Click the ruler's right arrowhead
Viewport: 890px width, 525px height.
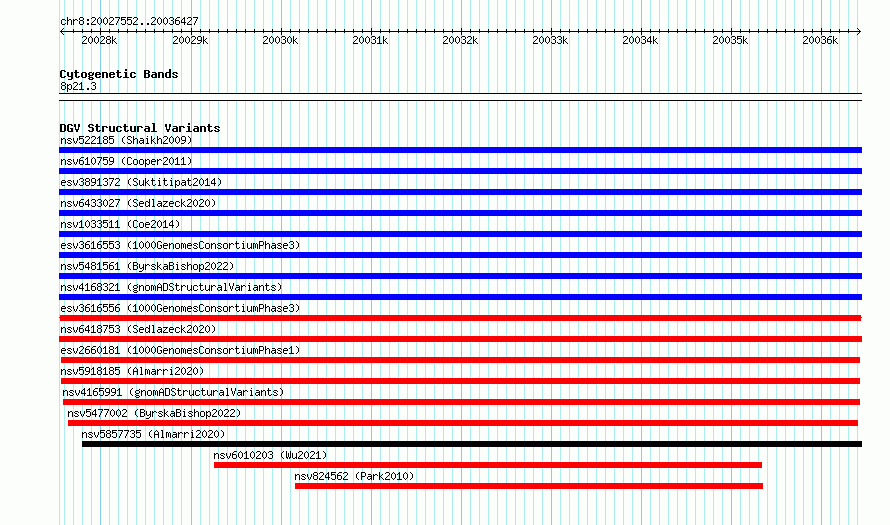[859, 31]
